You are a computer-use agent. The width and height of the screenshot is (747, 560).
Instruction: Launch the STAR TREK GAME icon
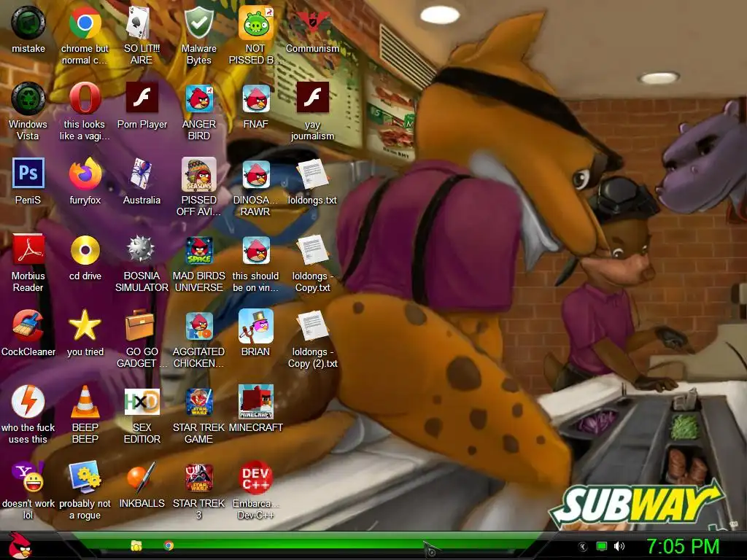point(198,402)
